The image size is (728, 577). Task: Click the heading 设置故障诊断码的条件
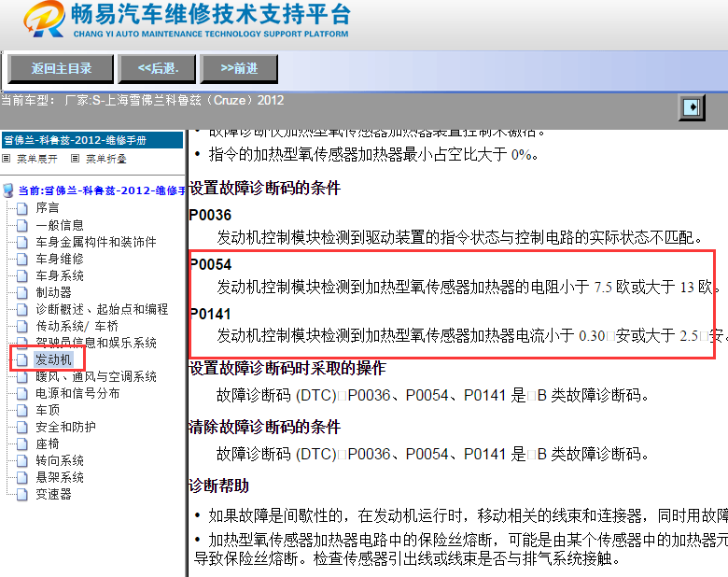(265, 189)
